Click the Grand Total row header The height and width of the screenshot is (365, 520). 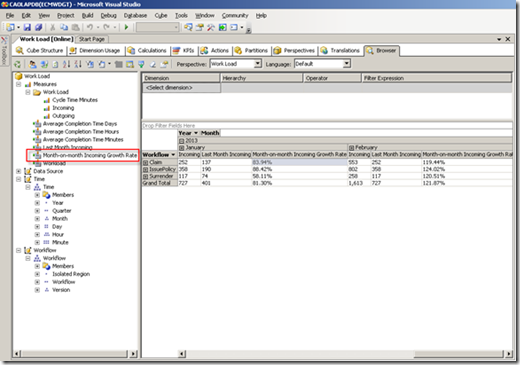point(160,183)
